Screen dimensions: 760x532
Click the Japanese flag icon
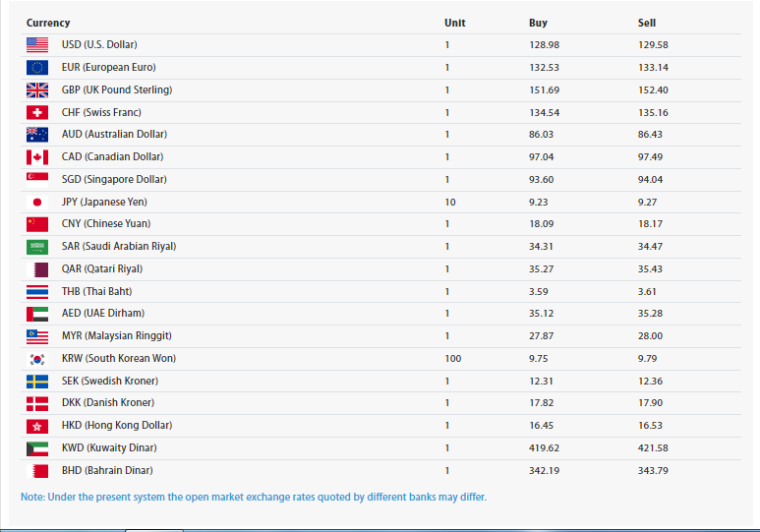click(x=37, y=202)
